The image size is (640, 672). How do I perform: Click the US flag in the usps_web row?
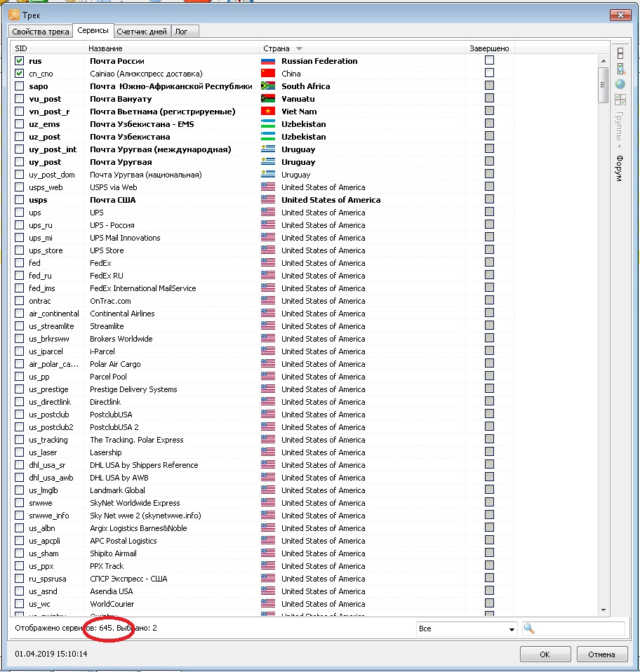point(268,187)
